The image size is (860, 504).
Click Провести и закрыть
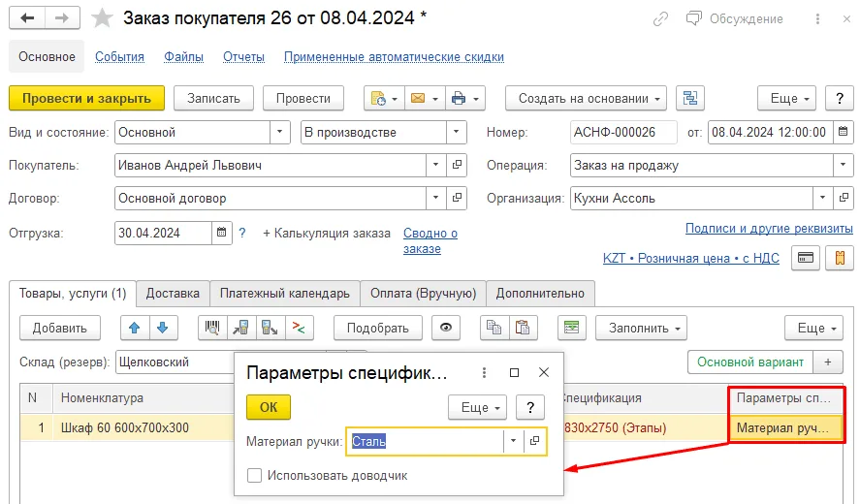(x=86, y=99)
